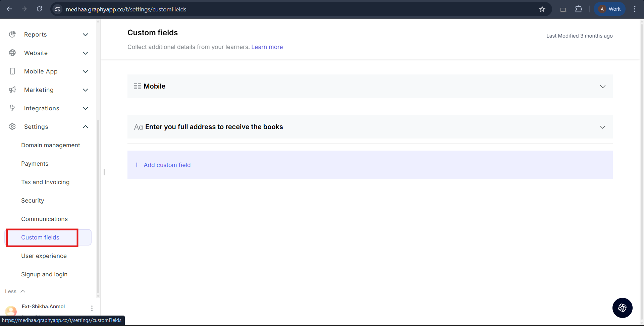Expand the Reports menu chevron
This screenshot has height=326, width=644.
click(x=86, y=35)
